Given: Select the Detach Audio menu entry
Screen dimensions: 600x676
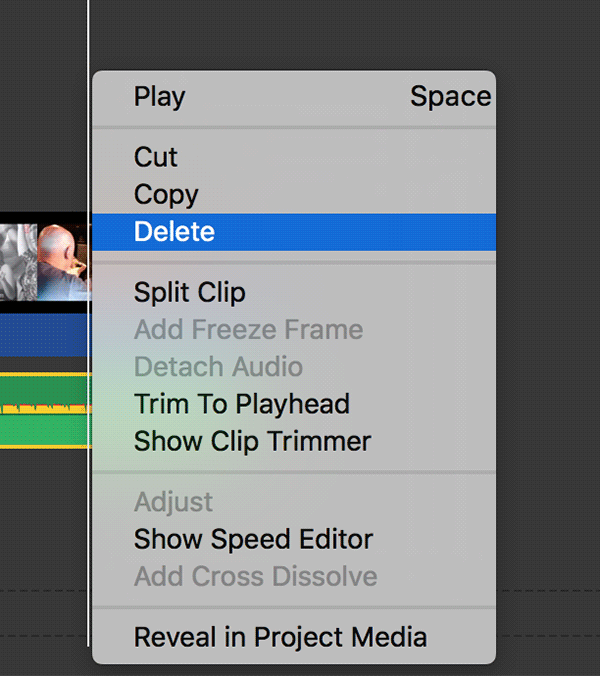Looking at the screenshot, I should tap(218, 367).
